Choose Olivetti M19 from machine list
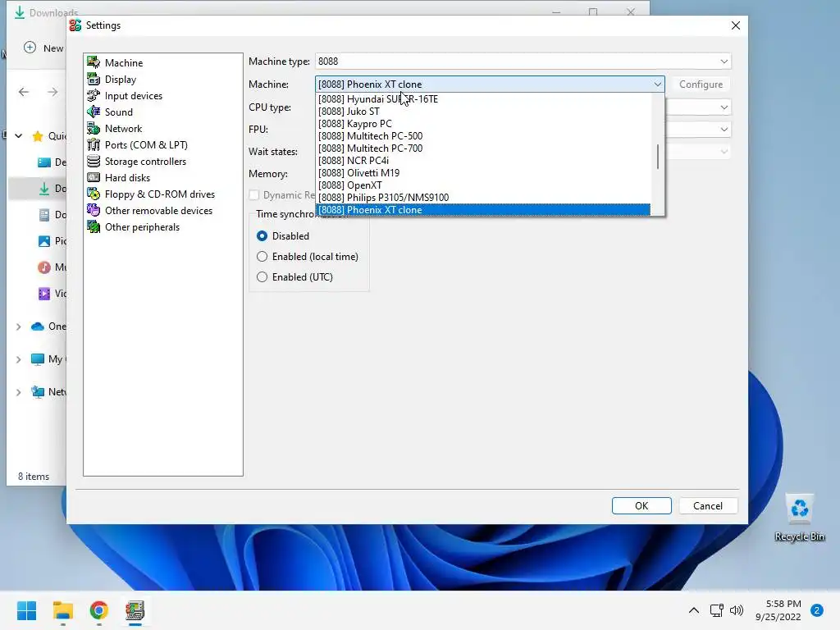The image size is (840, 630). click(483, 173)
